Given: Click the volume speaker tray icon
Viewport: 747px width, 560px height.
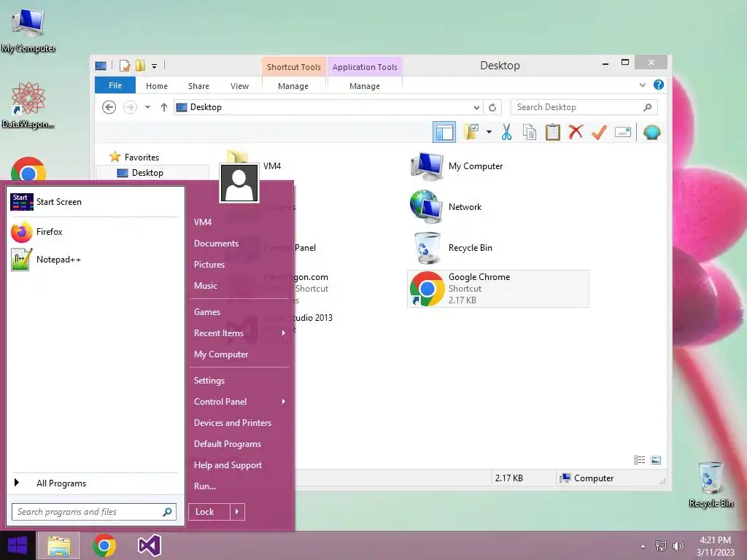Looking at the screenshot, I should (678, 546).
